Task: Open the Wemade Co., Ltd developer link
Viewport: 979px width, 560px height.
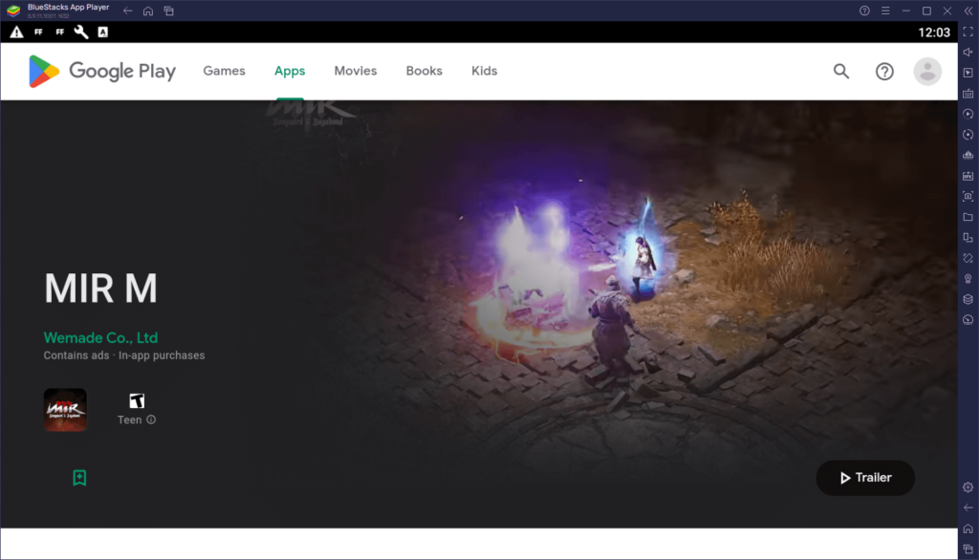Action: 100,337
